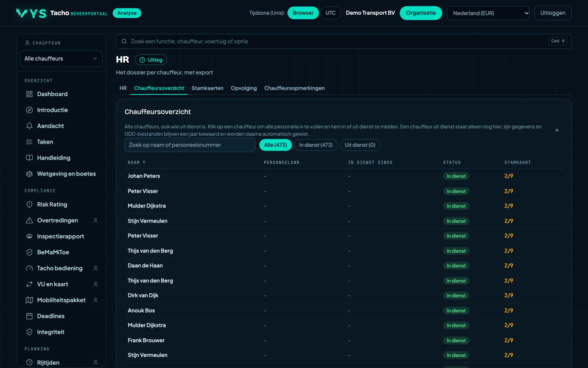
Task: Filter list by Uit dienst (0)
Action: point(360,145)
